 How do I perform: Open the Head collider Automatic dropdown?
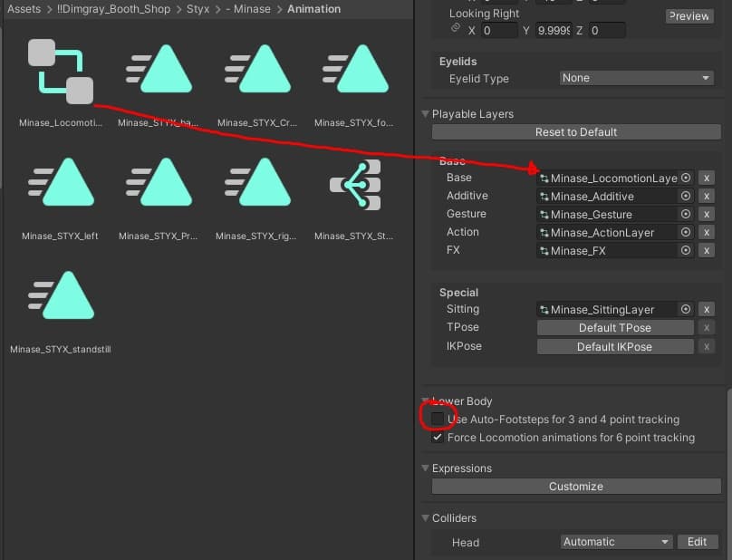616,542
